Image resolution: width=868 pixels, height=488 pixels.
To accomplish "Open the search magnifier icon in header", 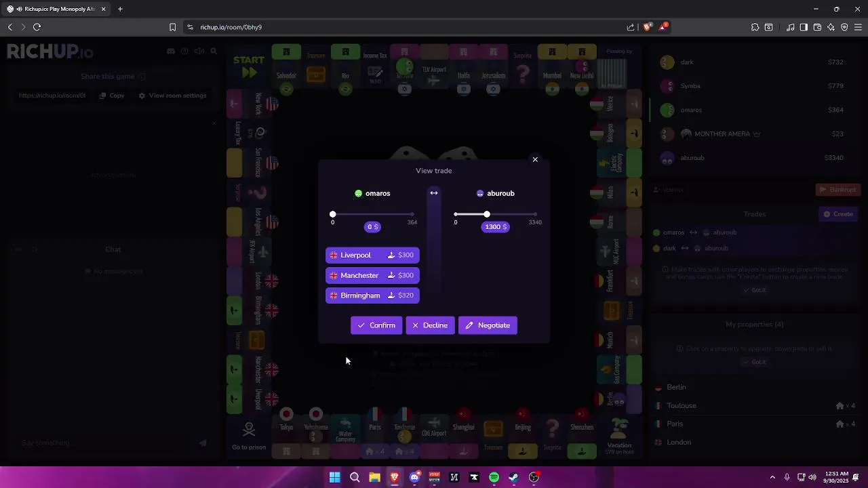I will tap(214, 51).
